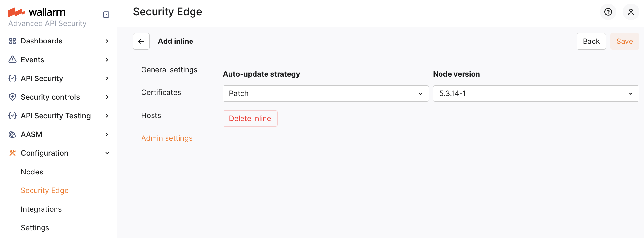Open the help question mark icon

coord(608,12)
